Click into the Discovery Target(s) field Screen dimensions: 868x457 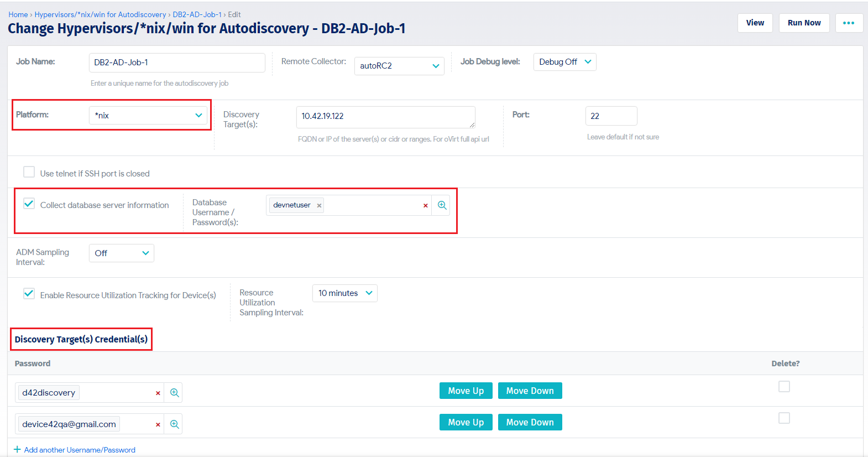[386, 117]
